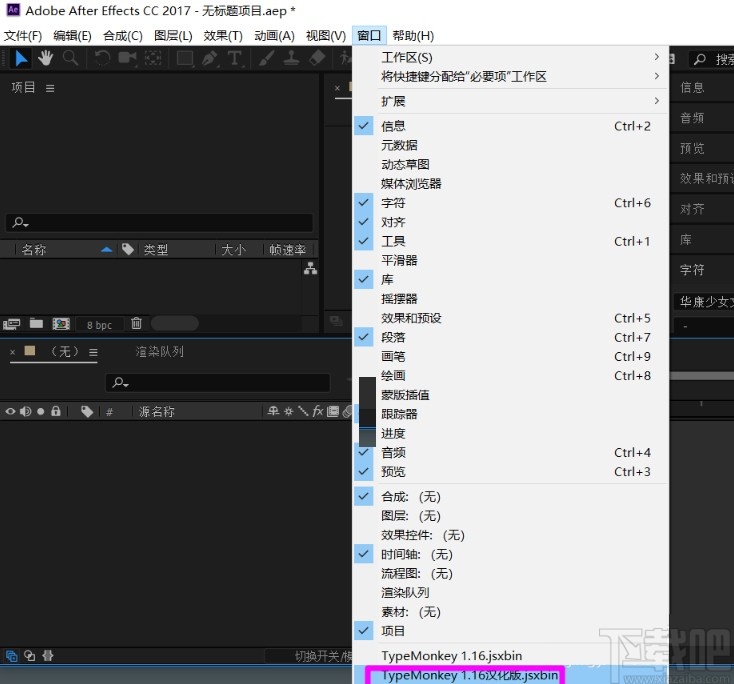Click the fx effects column icon
734x684 pixels.
[318, 411]
